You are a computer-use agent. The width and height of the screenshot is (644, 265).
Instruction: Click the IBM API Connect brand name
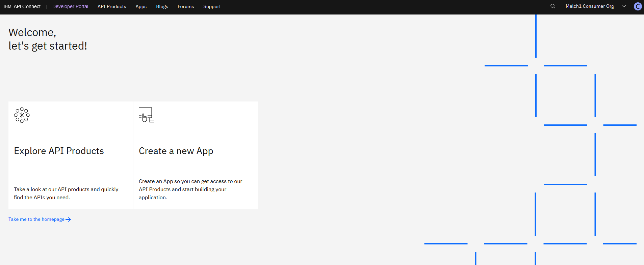click(x=22, y=6)
